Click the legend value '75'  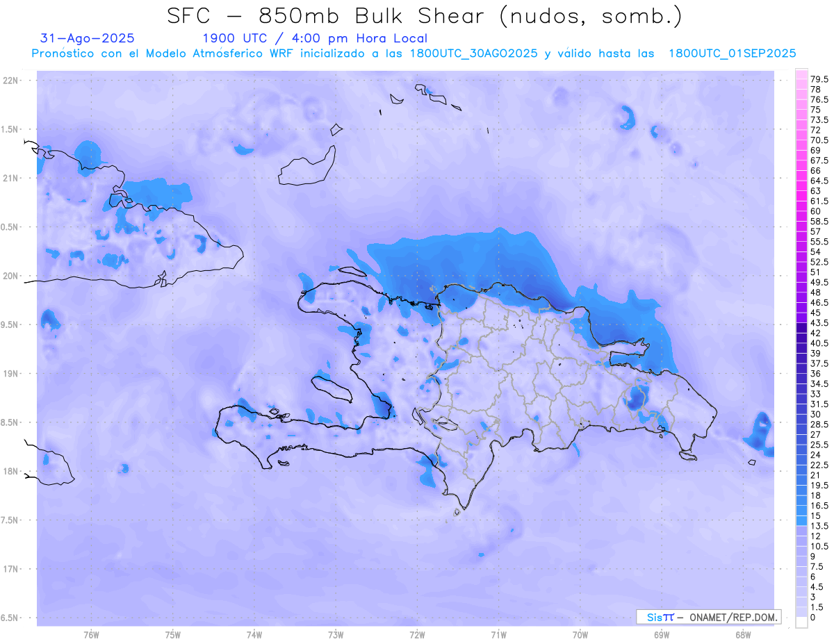[815, 110]
